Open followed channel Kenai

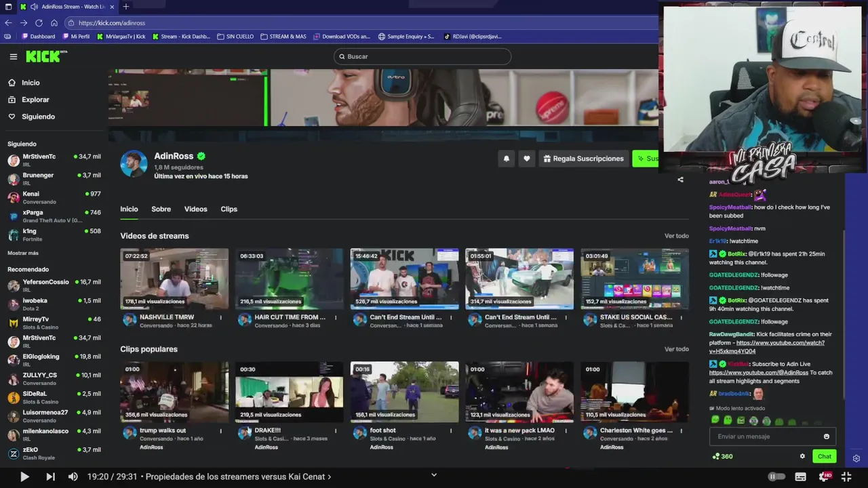point(54,197)
